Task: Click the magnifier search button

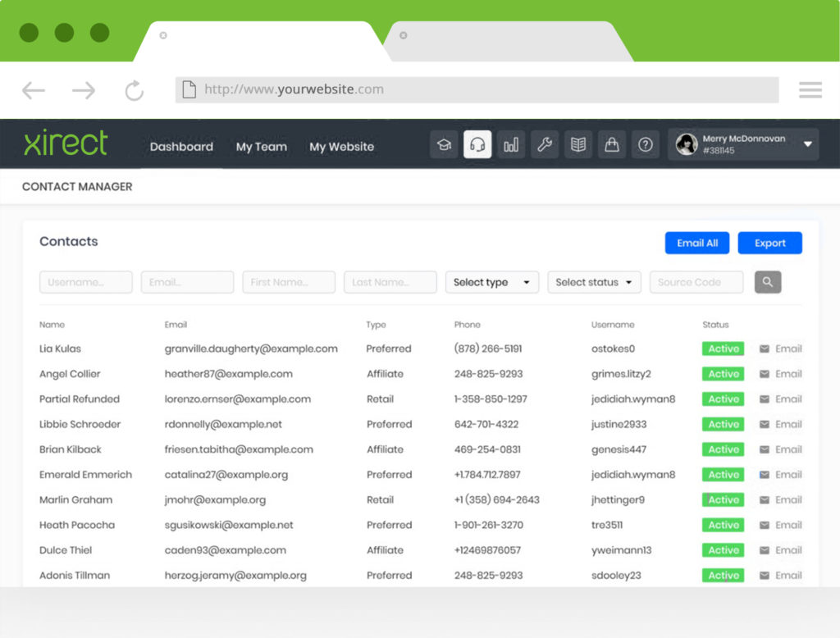Action: (x=768, y=282)
